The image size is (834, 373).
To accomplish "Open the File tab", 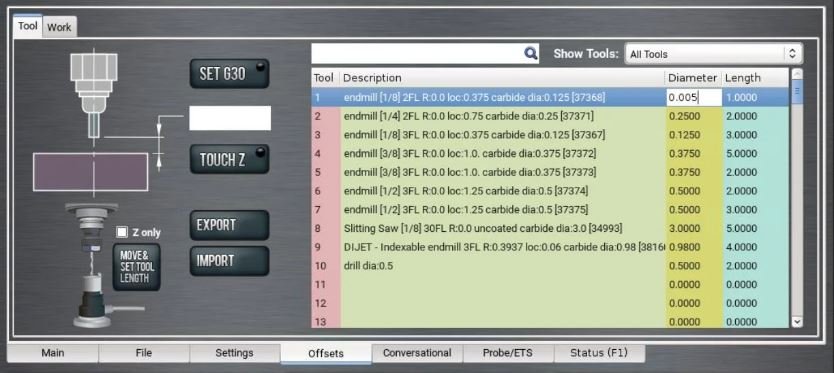I will pyautogui.click(x=144, y=353).
